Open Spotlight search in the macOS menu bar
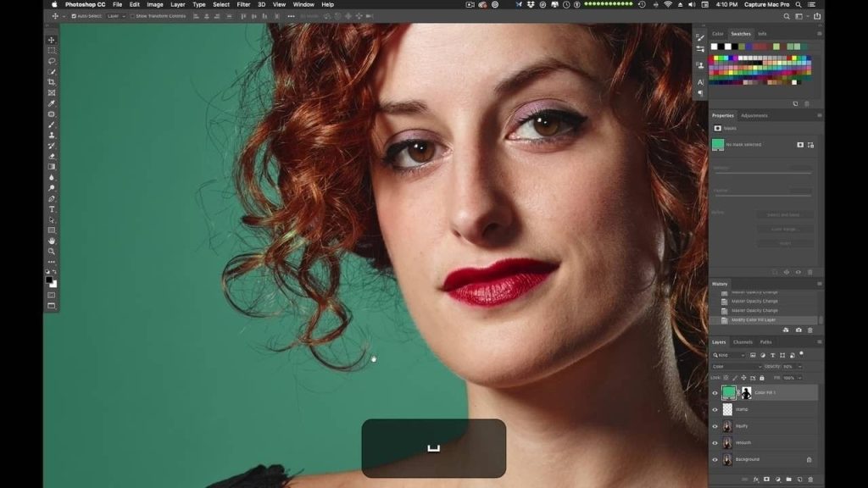This screenshot has height=488, width=868. 798,4
